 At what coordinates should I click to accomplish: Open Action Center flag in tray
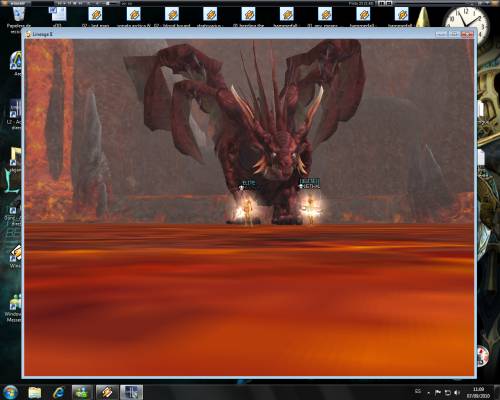pos(438,392)
